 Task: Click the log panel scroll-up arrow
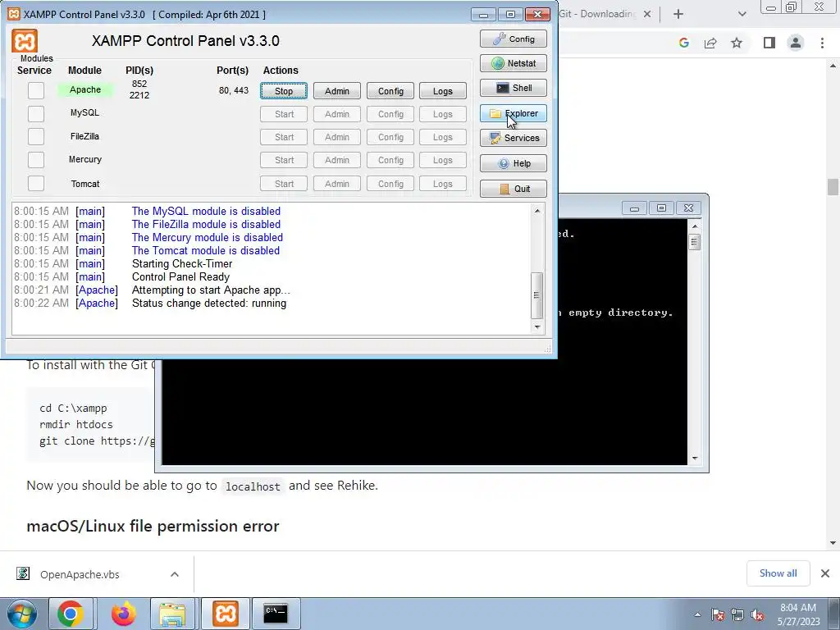point(536,211)
